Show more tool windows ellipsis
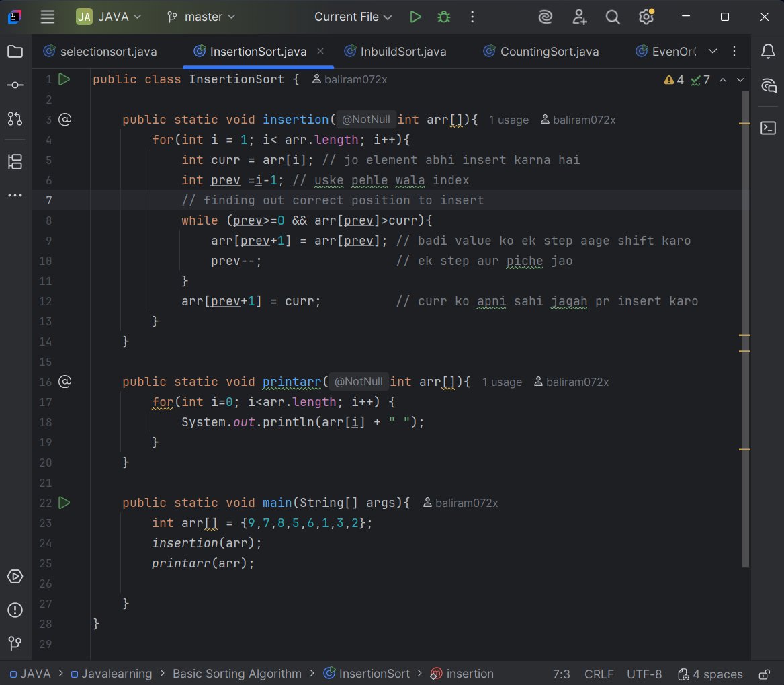The width and height of the screenshot is (784, 685). pos(15,195)
